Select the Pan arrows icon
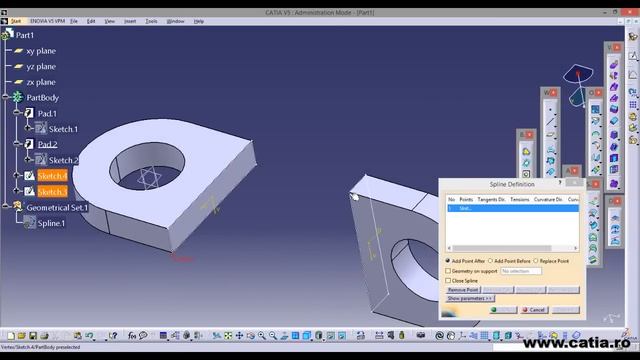640x360 pixels. coord(239,336)
